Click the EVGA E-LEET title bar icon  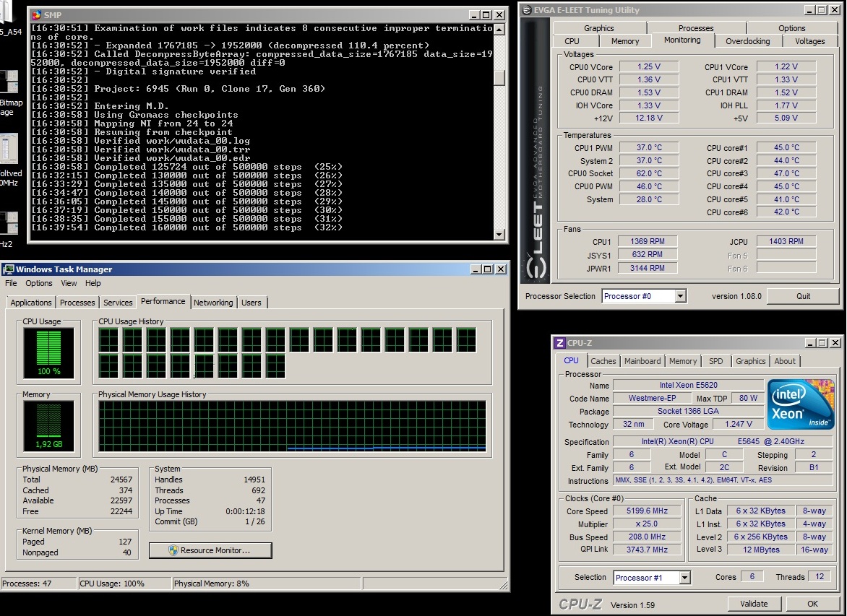(x=527, y=10)
